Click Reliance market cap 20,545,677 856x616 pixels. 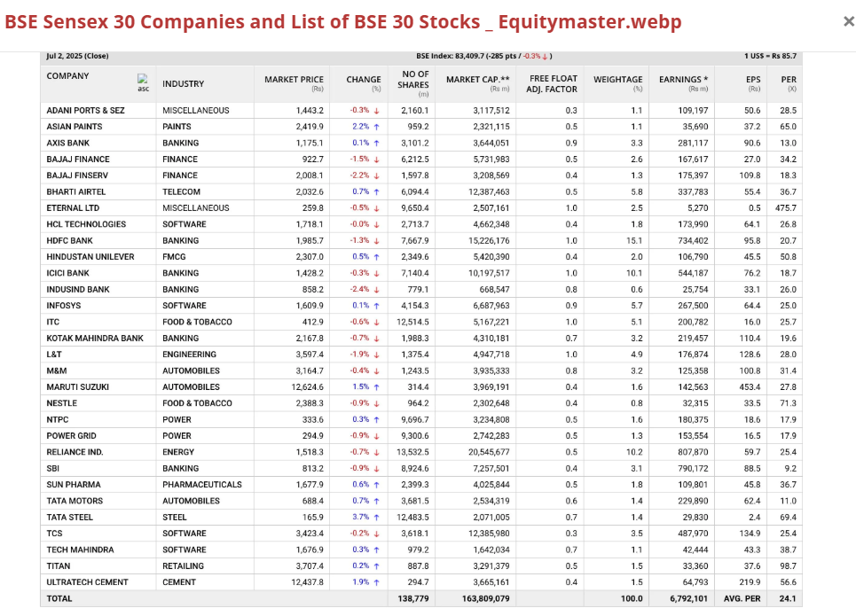pyautogui.click(x=489, y=452)
